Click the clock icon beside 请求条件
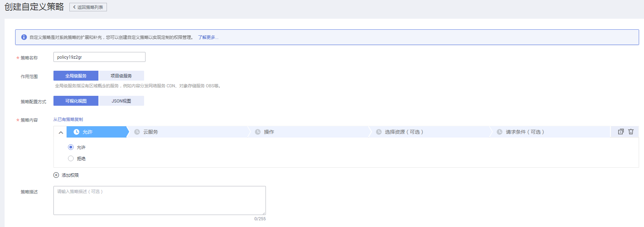The width and height of the screenshot is (644, 227). tap(500, 132)
